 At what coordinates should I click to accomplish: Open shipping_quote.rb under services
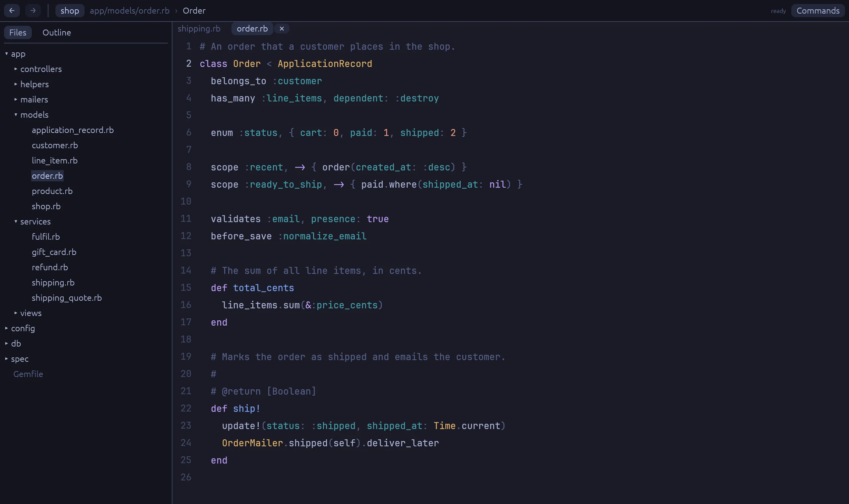[67, 298]
